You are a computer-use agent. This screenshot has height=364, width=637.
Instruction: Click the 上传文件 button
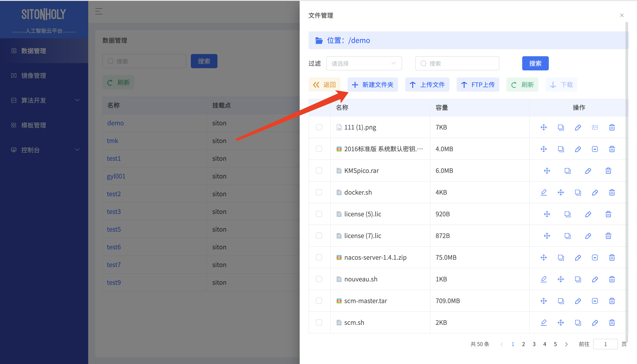point(427,85)
